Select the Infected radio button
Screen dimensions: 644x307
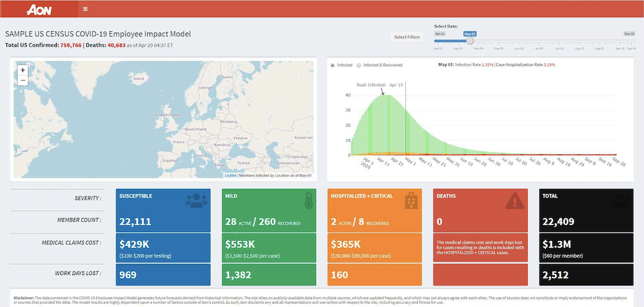[x=333, y=65]
